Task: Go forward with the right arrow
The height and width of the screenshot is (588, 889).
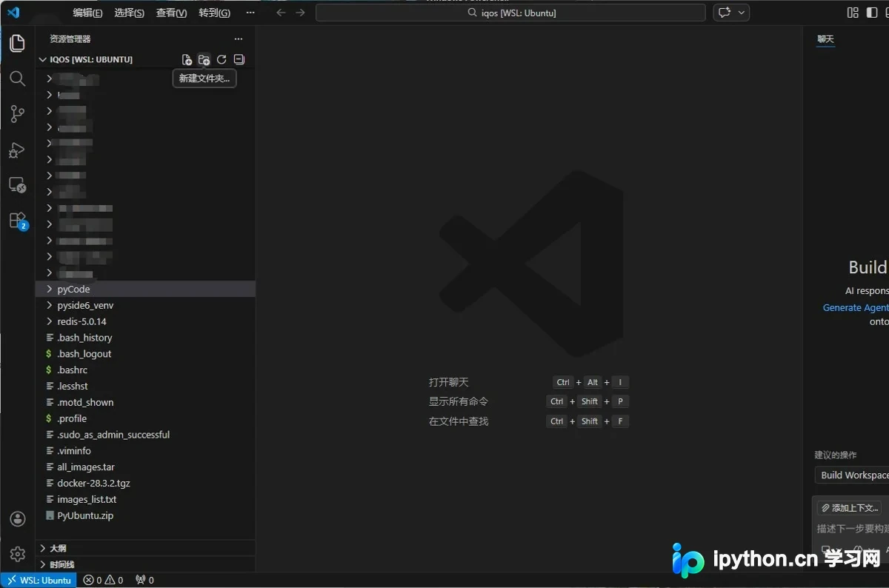Action: tap(300, 13)
